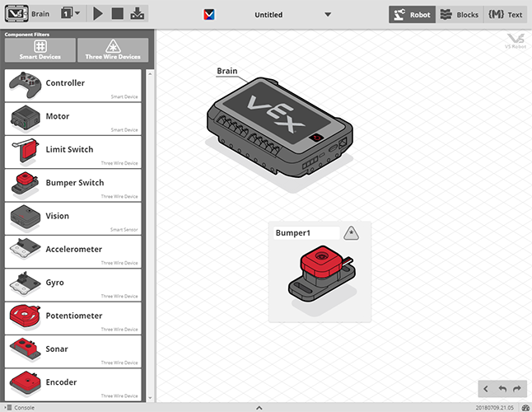The width and height of the screenshot is (532, 412).
Task: Click the Brain label on canvas
Action: coord(227,71)
